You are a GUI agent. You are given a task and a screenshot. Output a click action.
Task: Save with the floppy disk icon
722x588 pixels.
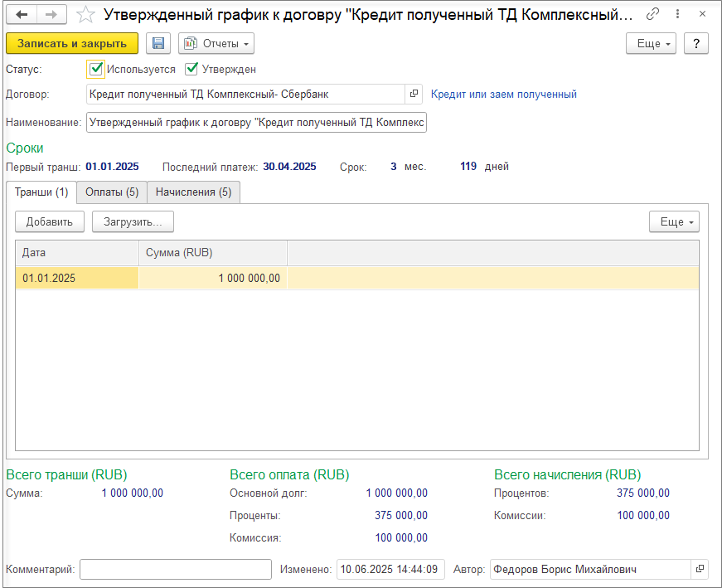158,43
